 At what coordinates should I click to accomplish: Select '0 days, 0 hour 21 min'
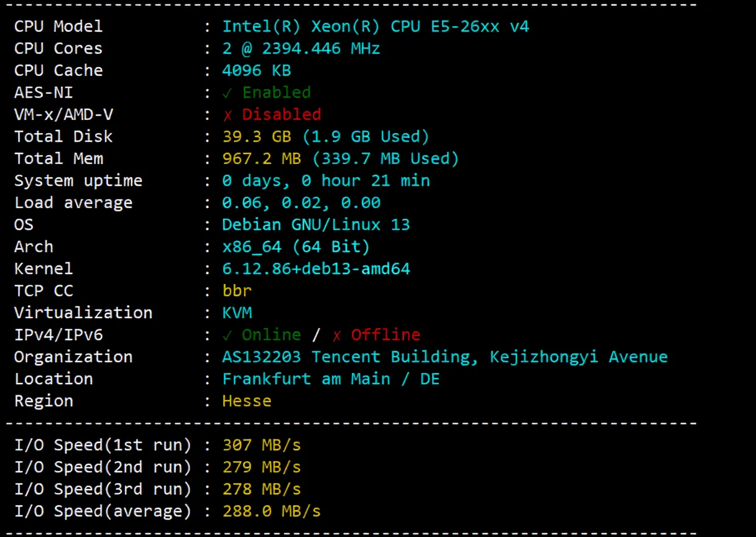click(x=326, y=181)
